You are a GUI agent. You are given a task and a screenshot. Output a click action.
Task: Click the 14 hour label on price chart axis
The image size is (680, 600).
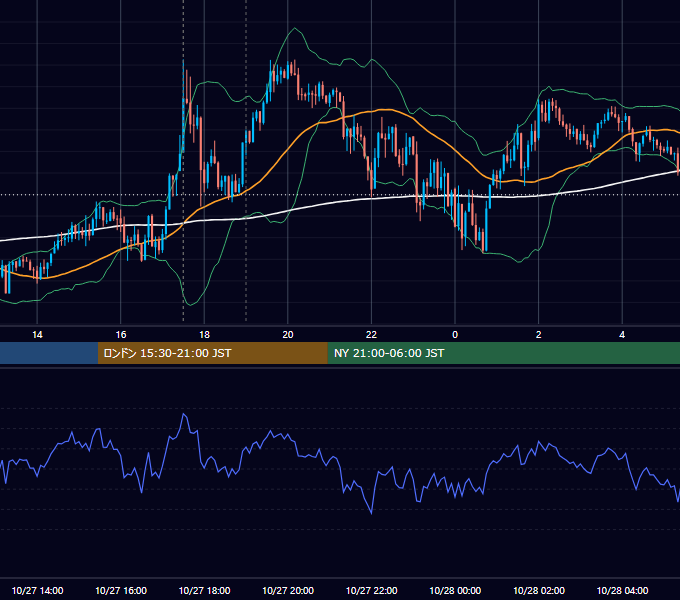[37, 335]
